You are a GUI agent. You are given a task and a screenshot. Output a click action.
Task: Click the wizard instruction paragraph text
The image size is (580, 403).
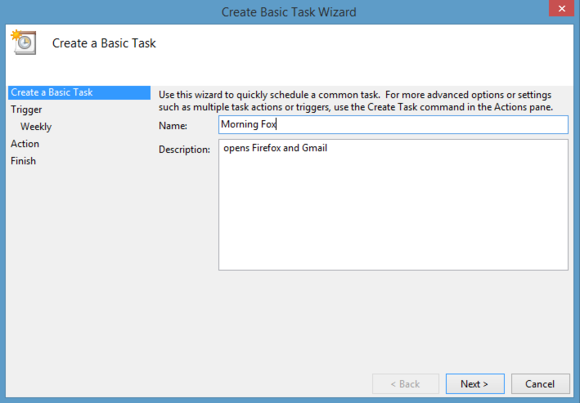[355, 101]
